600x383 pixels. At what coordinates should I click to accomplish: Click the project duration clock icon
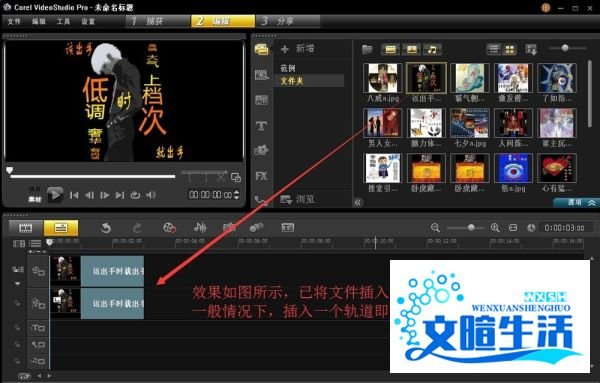point(531,228)
